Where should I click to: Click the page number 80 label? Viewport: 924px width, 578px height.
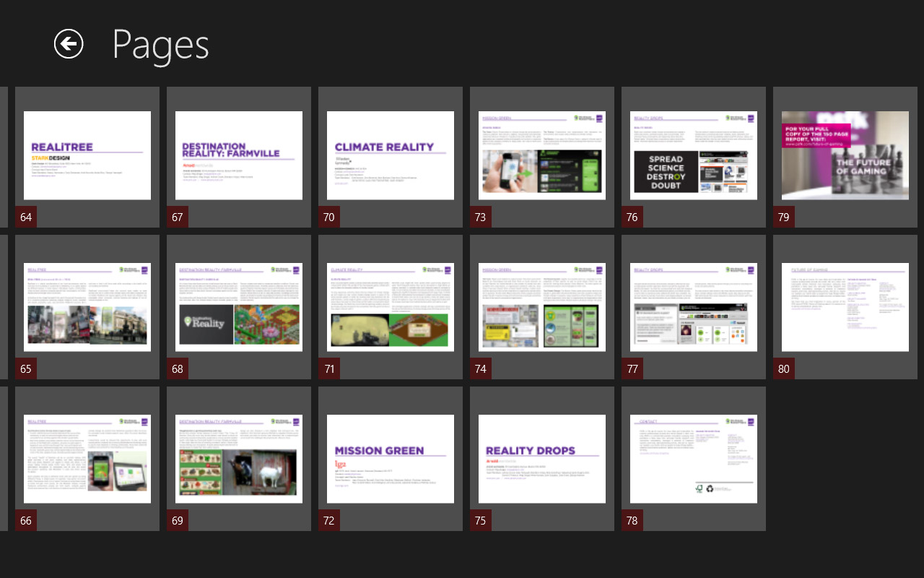click(x=784, y=368)
